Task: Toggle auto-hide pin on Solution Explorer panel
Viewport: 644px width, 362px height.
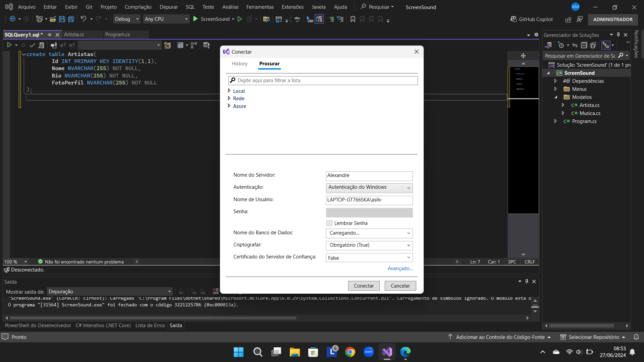Action: tap(618, 35)
